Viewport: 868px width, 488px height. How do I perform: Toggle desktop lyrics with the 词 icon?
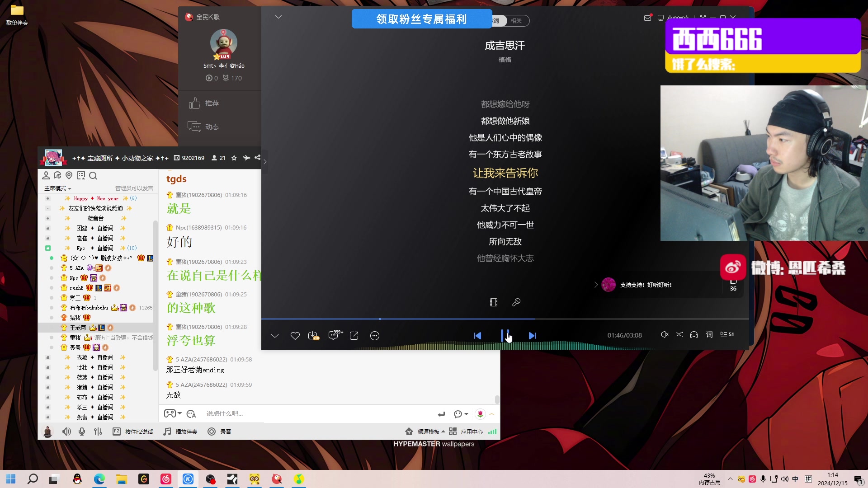(709, 335)
